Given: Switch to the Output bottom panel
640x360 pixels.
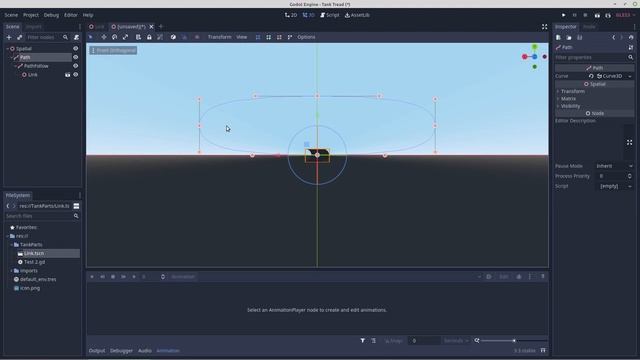Looking at the screenshot, I should pyautogui.click(x=97, y=351).
